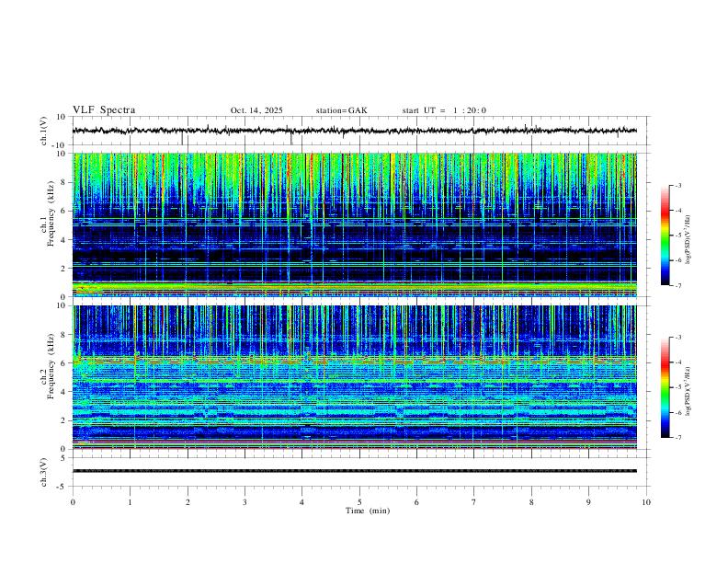Click the ch.2 spectrogram plot
Viewport: 728px width, 563px height.
point(355,377)
